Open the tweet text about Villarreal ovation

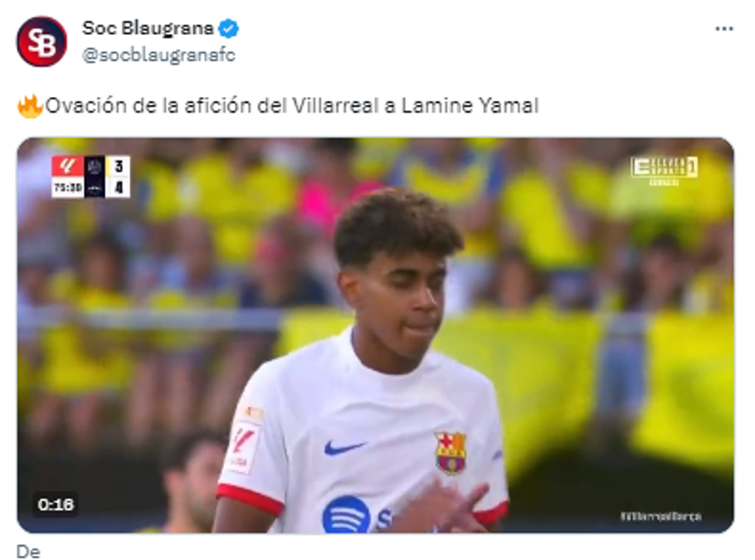point(291,106)
